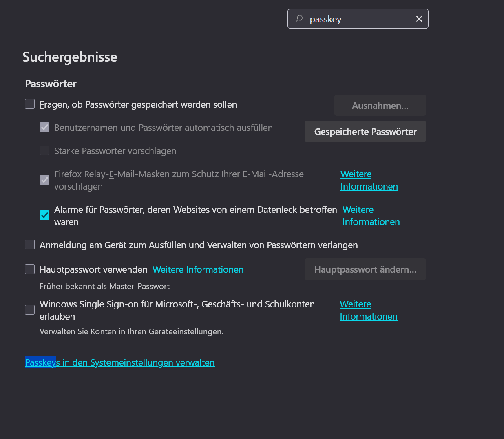Viewport: 504px width, 439px height.
Task: Open the Ausnahmen exceptions button
Action: [380, 106]
